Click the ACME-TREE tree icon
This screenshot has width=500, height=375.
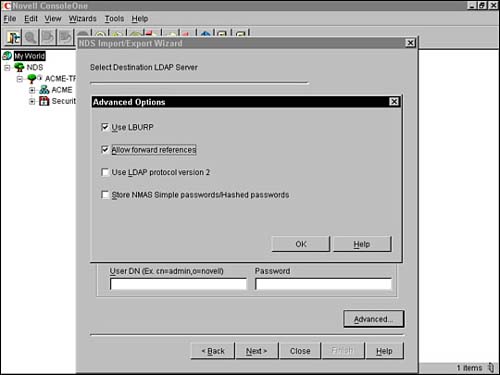32,79
